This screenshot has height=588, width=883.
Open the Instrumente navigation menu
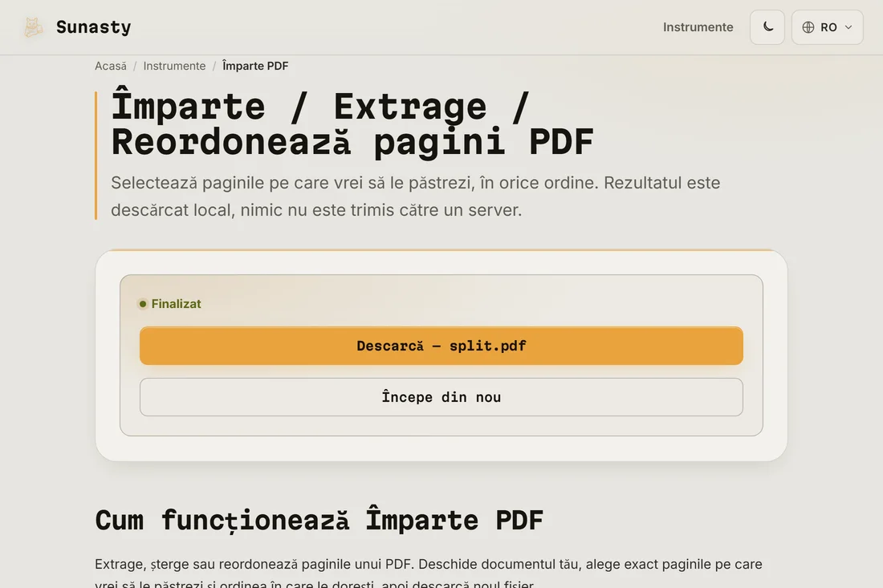(698, 27)
